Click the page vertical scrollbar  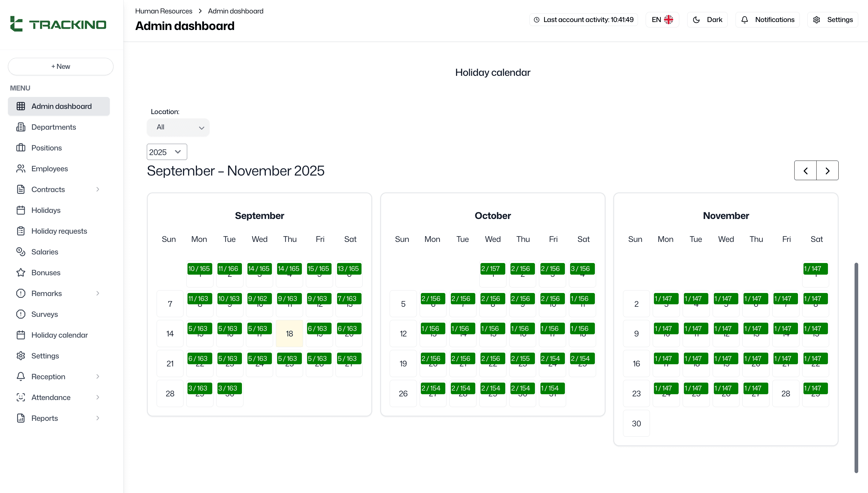(x=856, y=367)
